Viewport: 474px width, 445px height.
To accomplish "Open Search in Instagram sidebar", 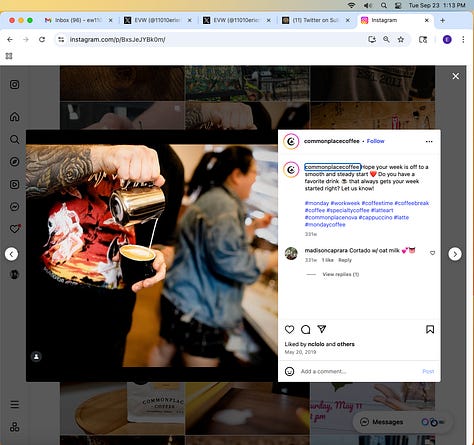I will 14,139.
